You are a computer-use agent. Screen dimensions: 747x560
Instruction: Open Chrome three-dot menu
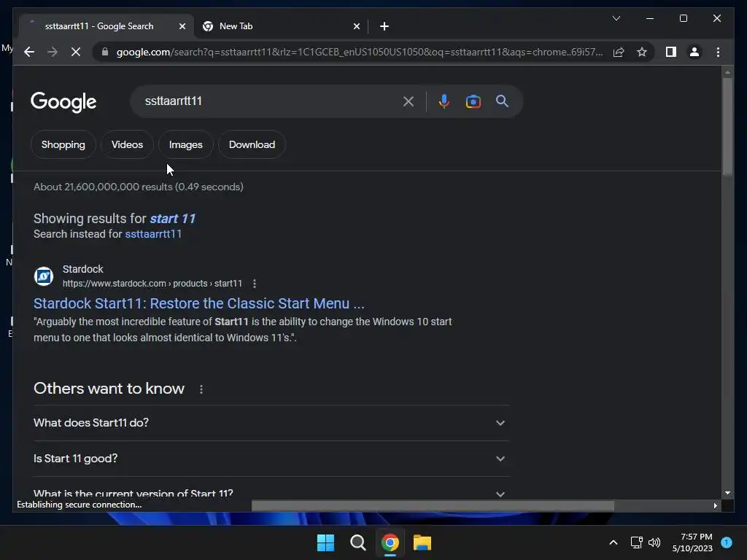pyautogui.click(x=718, y=52)
